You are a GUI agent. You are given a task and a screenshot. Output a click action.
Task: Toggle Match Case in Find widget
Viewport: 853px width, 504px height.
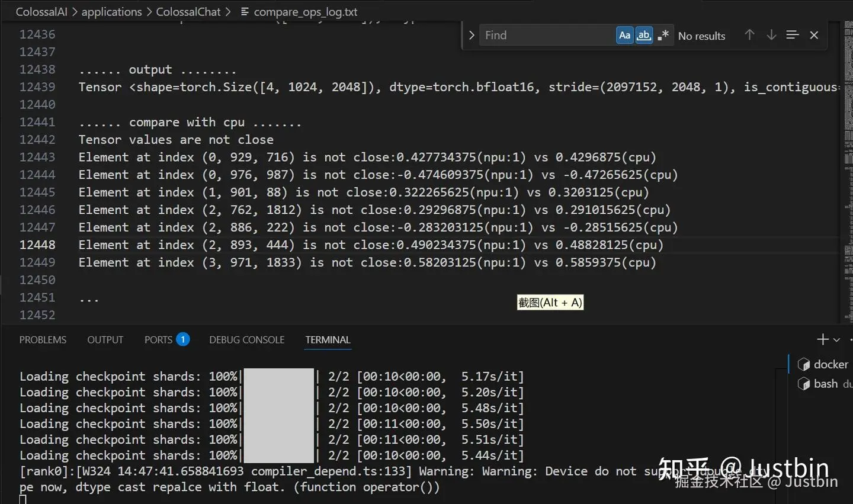tap(624, 35)
